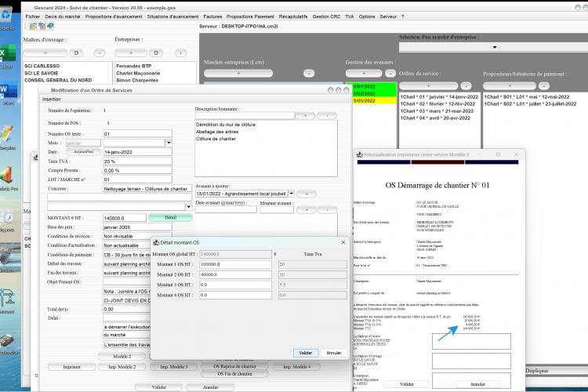This screenshot has width=588, height=392.
Task: Open the Gestion CRC menu
Action: 326,16
